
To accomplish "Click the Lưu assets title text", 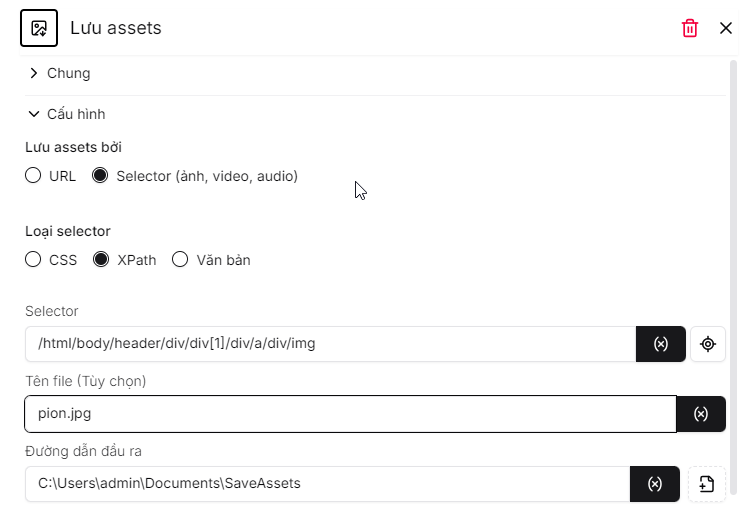I will click(x=116, y=28).
